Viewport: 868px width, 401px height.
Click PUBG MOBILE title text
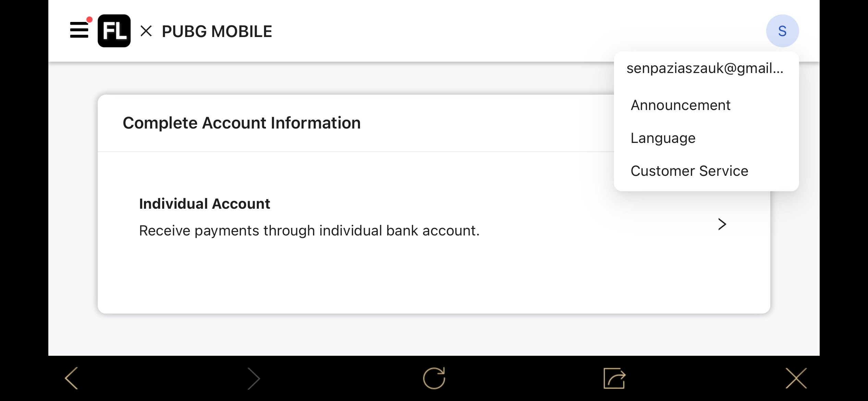(x=217, y=31)
